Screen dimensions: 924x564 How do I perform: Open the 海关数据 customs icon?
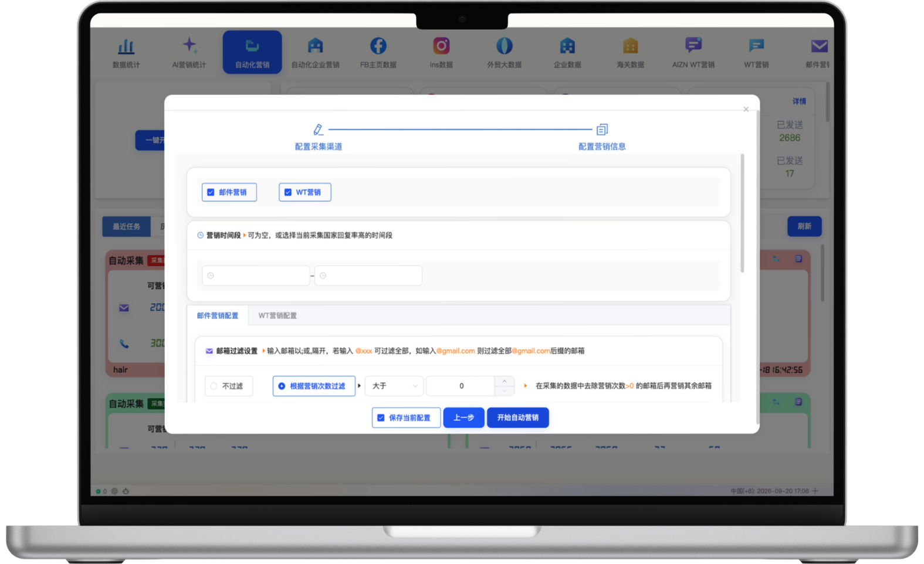pos(630,46)
